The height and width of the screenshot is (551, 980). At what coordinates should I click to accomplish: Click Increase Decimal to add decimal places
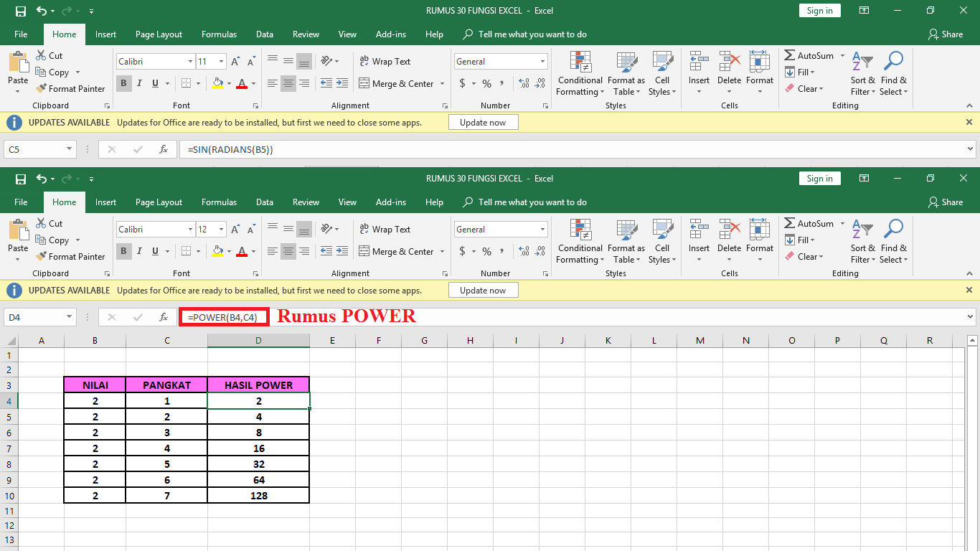click(523, 252)
